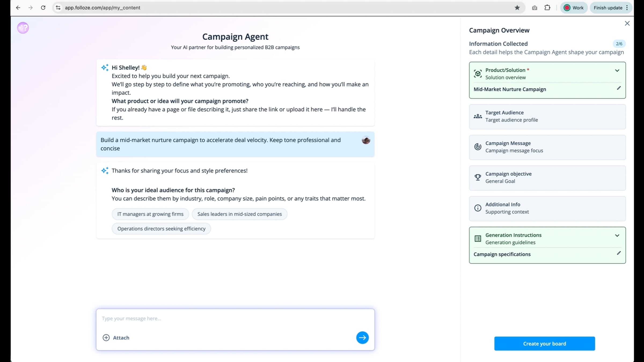The height and width of the screenshot is (362, 644).
Task: Click the site information icon in address bar
Action: pyautogui.click(x=58, y=8)
